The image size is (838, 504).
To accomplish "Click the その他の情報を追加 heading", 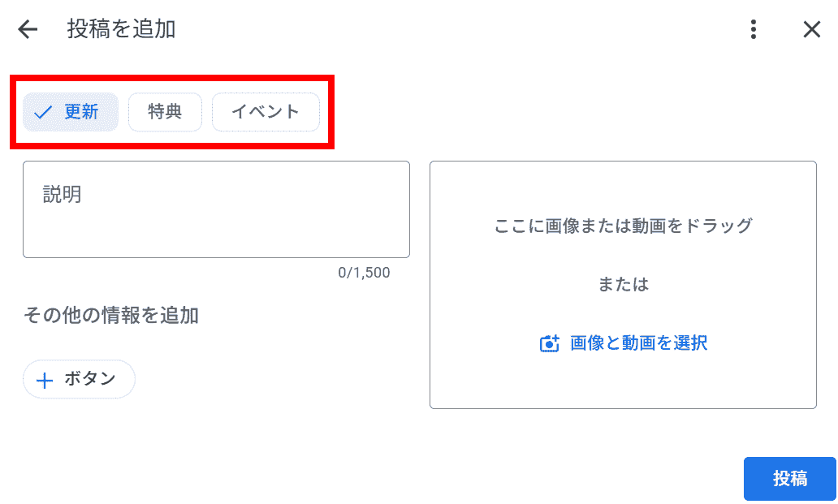I will pos(111,316).
